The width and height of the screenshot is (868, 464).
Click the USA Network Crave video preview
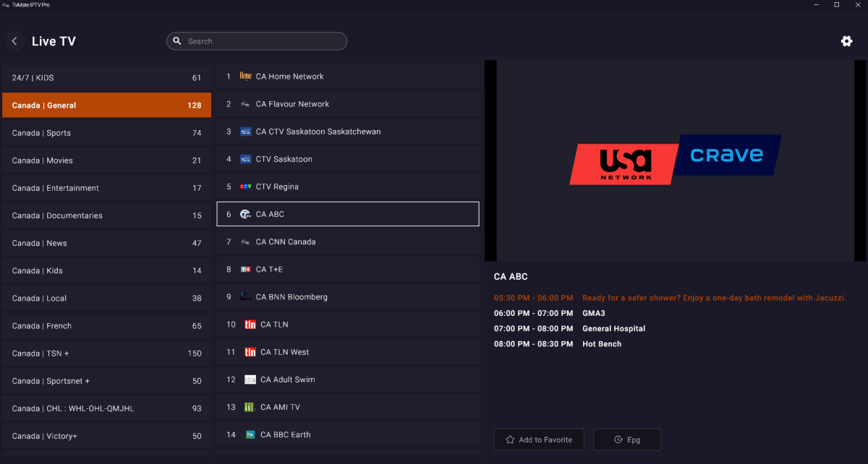(676, 160)
